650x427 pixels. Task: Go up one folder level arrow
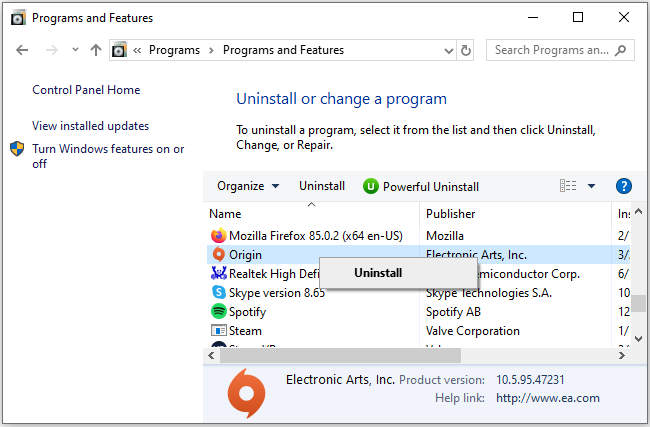(96, 50)
